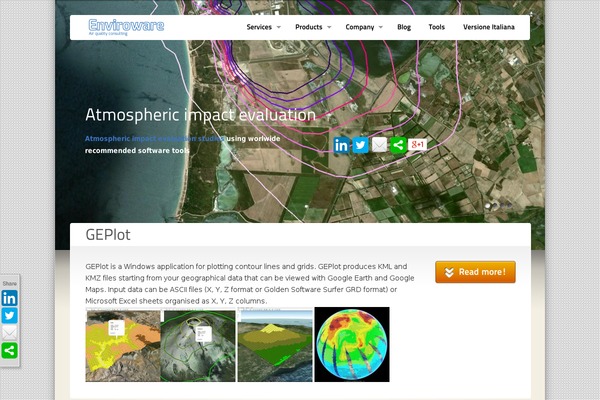Open the Atmospheric impact evaluation studies link
The width and height of the screenshot is (600, 400).
click(x=155, y=139)
